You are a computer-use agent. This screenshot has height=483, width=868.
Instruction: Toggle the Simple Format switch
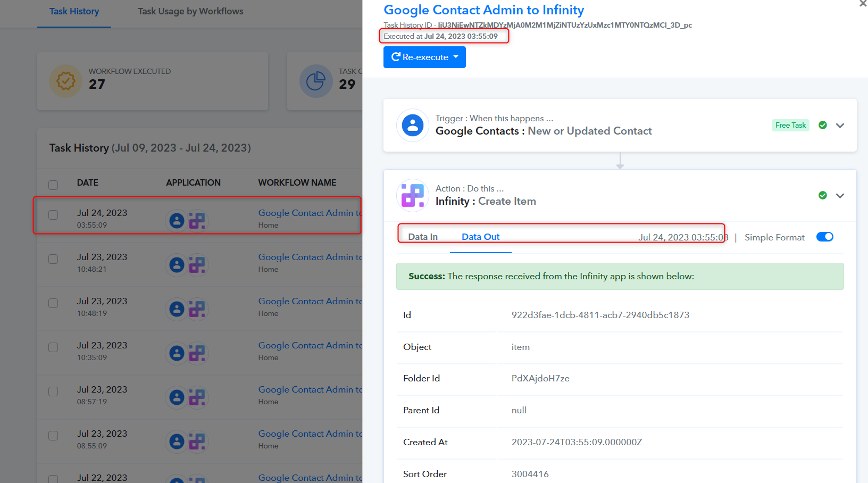(825, 237)
